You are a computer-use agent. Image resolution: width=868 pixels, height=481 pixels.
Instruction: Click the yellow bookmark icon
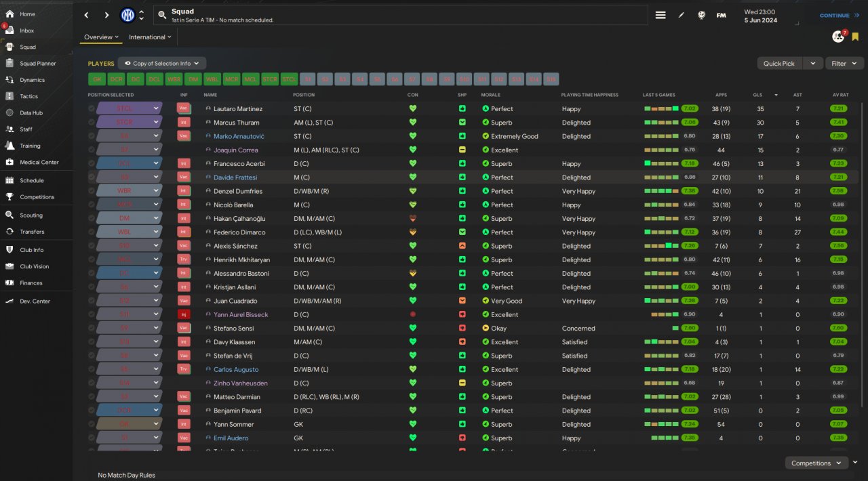coord(856,37)
